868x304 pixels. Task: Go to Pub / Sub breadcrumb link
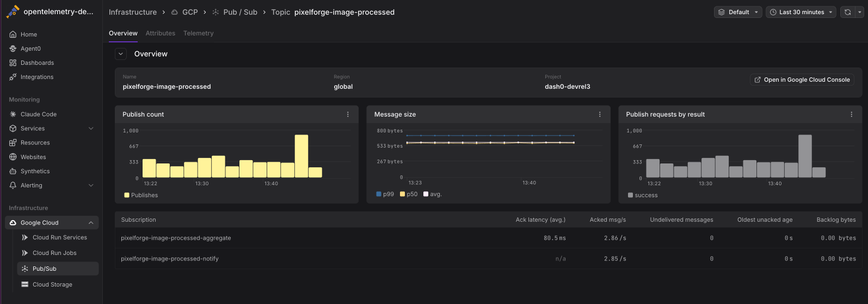point(240,12)
